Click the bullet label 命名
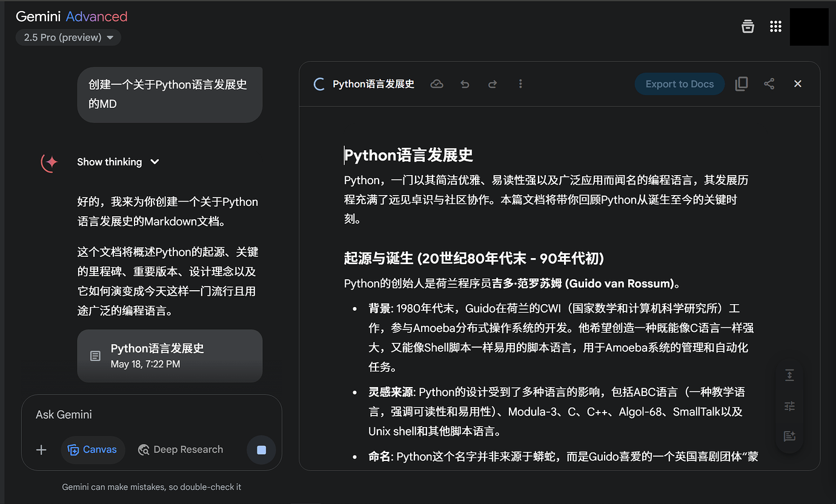836x504 pixels. coord(380,456)
